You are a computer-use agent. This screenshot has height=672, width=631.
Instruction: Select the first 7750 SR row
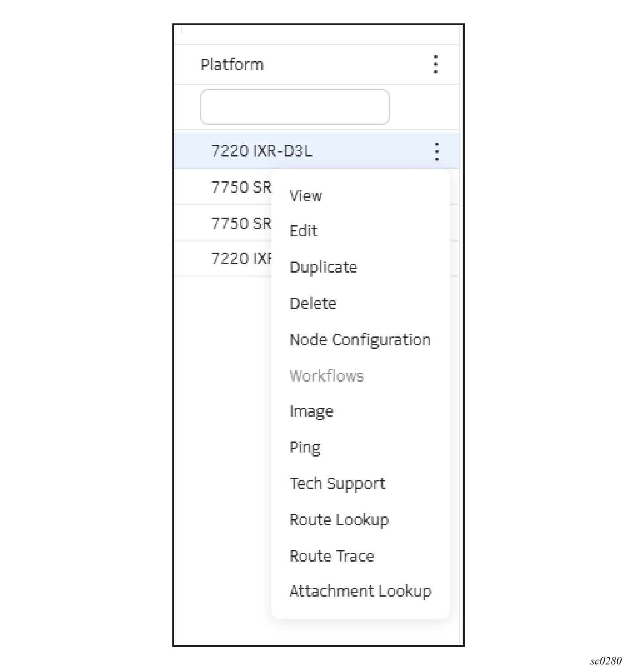click(x=241, y=187)
